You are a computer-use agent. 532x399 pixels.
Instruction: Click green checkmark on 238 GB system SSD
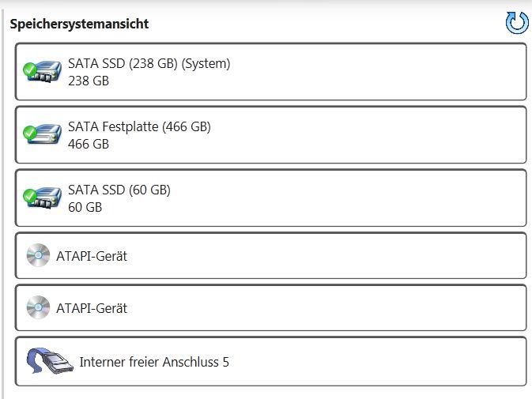(30, 70)
